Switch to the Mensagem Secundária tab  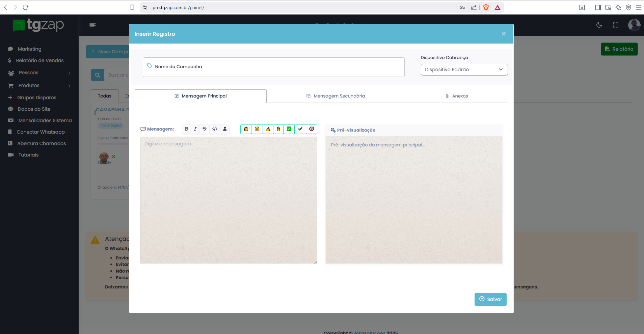[336, 96]
